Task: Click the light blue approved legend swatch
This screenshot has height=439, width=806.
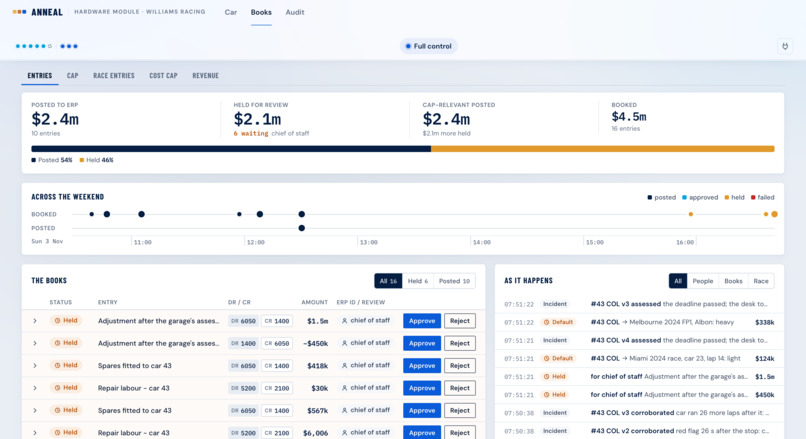Action: (x=684, y=197)
